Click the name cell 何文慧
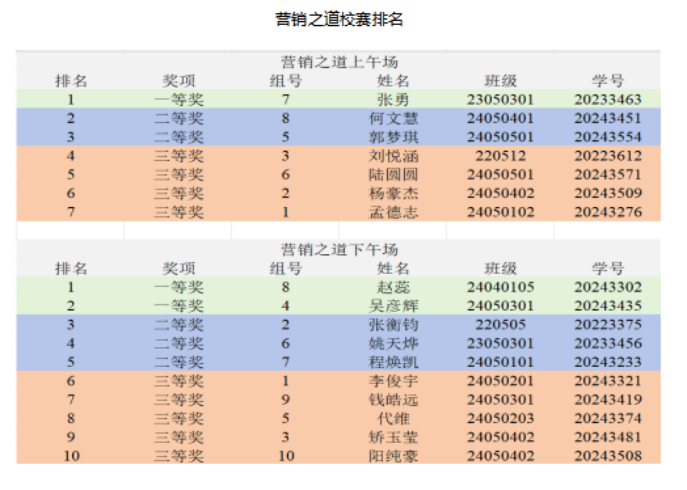 pyautogui.click(x=393, y=118)
